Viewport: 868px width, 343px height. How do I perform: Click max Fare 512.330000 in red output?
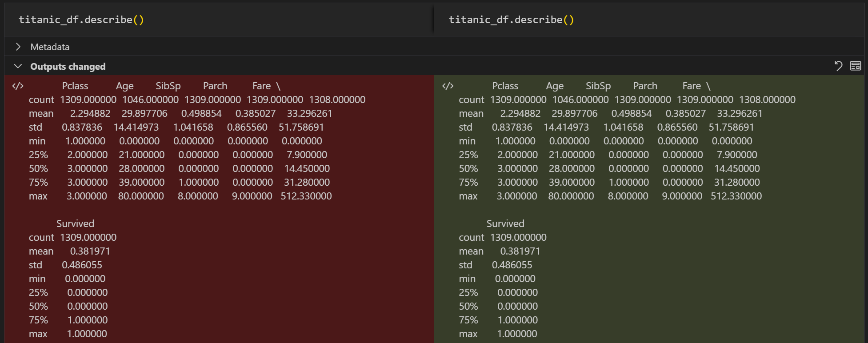(306, 196)
